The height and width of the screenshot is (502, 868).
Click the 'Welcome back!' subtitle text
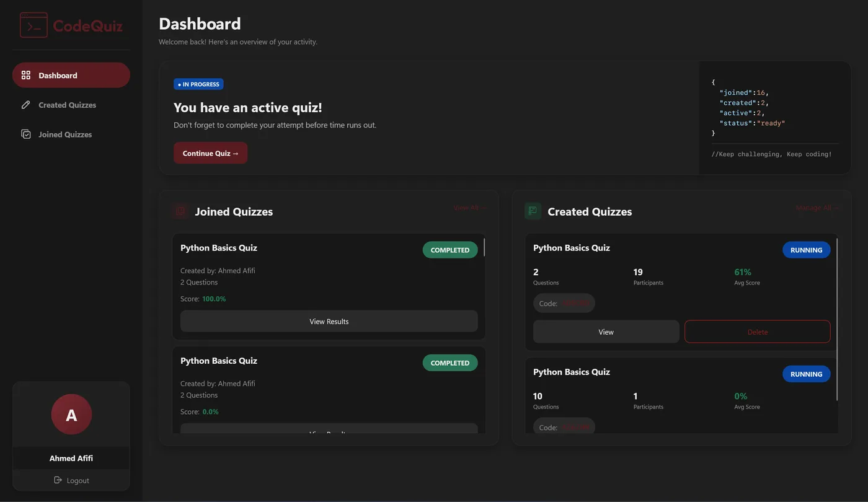pos(238,42)
